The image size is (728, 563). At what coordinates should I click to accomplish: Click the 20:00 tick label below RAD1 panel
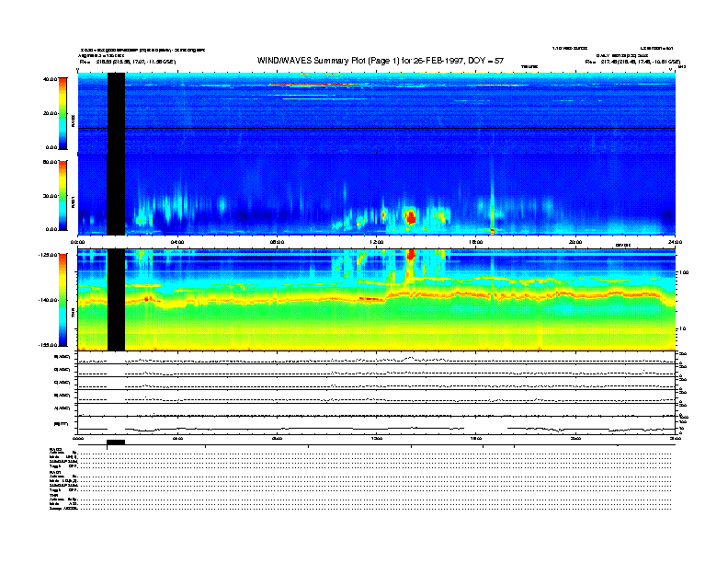tap(575, 242)
